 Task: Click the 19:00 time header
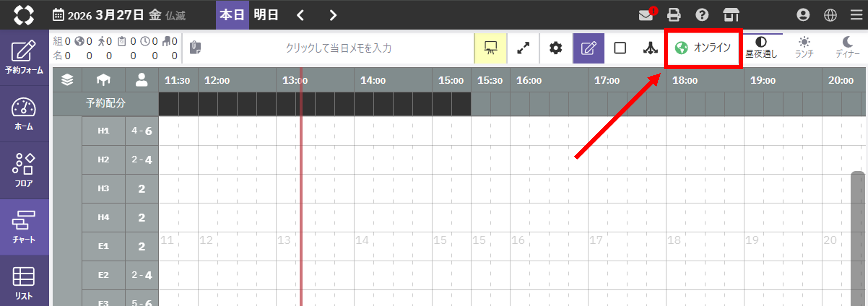pyautogui.click(x=763, y=81)
